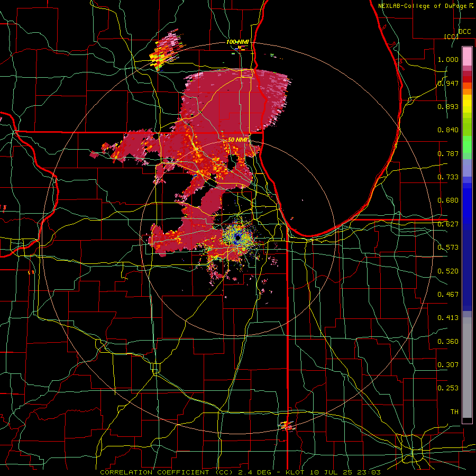
Task: Select the 0.413 legend value
Action: point(448,318)
